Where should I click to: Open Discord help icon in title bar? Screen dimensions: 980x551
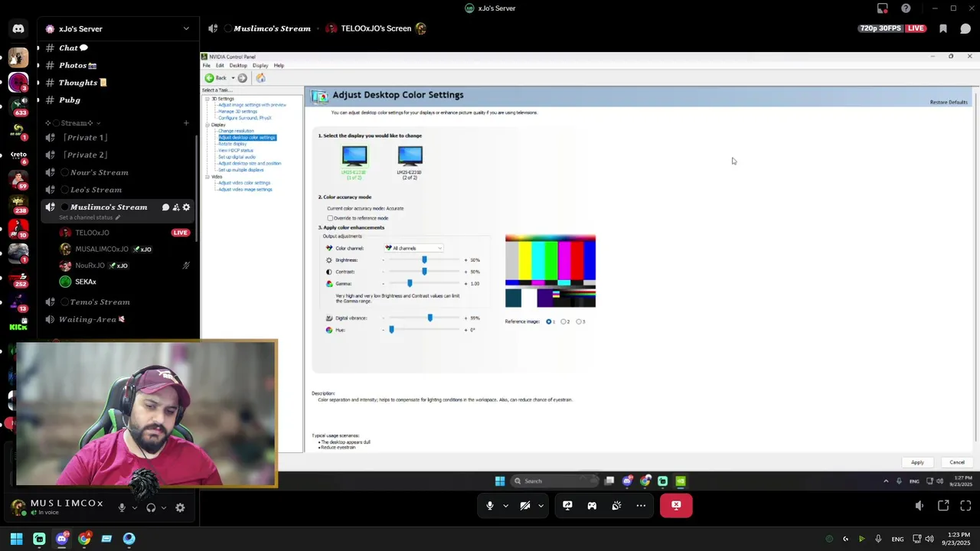coord(906,8)
